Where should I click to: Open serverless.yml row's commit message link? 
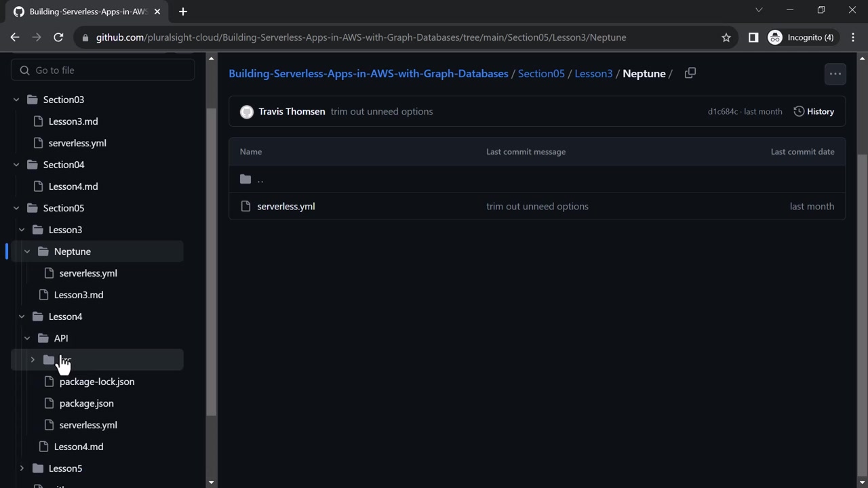[537, 206]
